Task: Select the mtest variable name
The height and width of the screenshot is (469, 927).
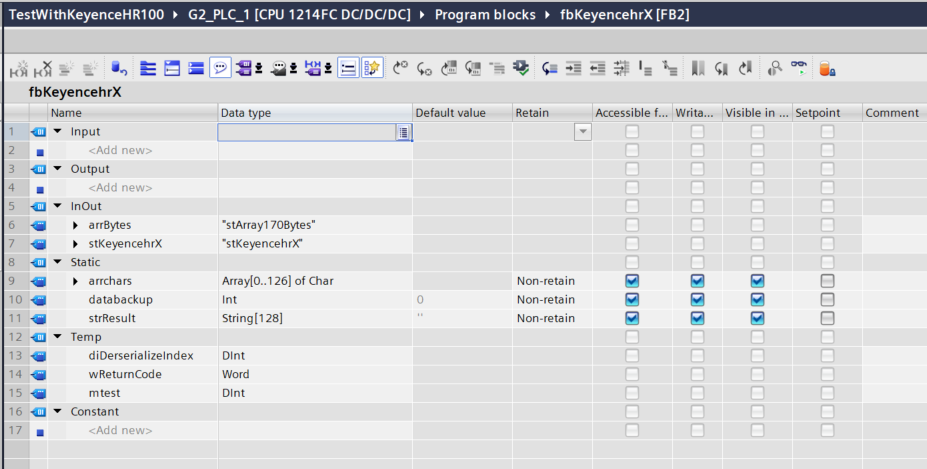Action: (104, 393)
